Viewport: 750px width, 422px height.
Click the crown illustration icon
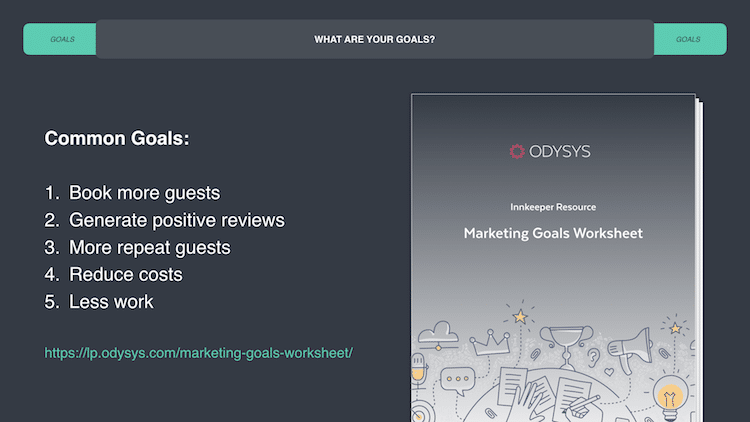tap(490, 342)
